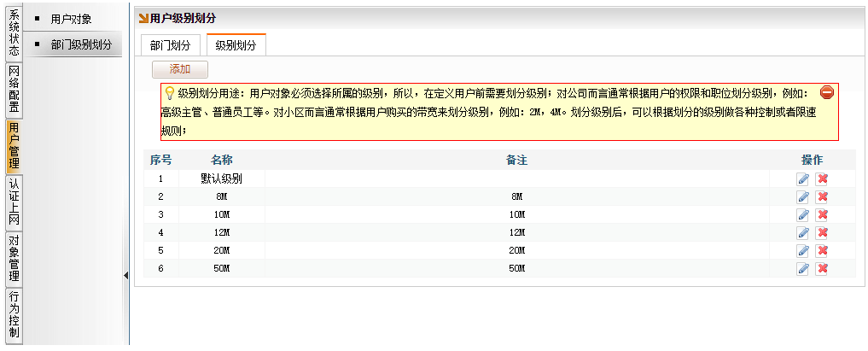Delete the 8M level row
The width and height of the screenshot is (868, 351).
[x=823, y=196]
